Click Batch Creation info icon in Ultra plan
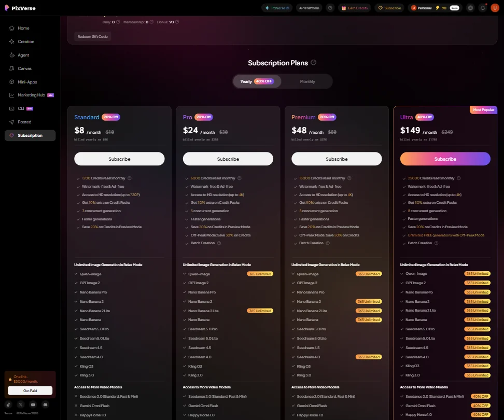 point(437,243)
